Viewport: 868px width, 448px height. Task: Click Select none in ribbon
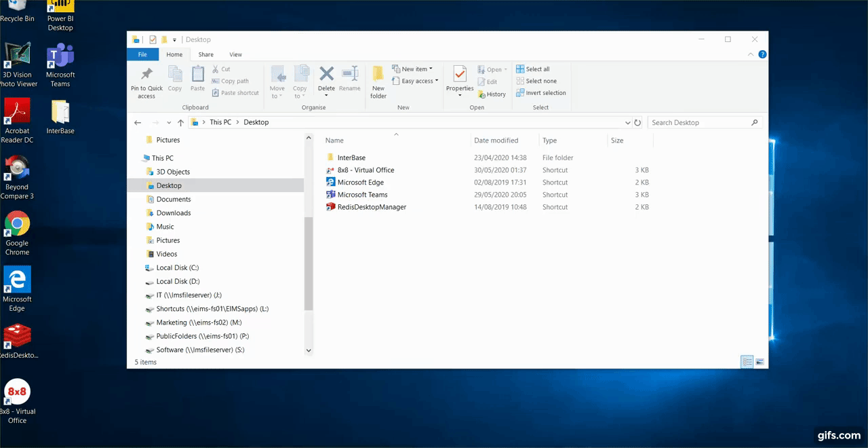click(x=536, y=81)
